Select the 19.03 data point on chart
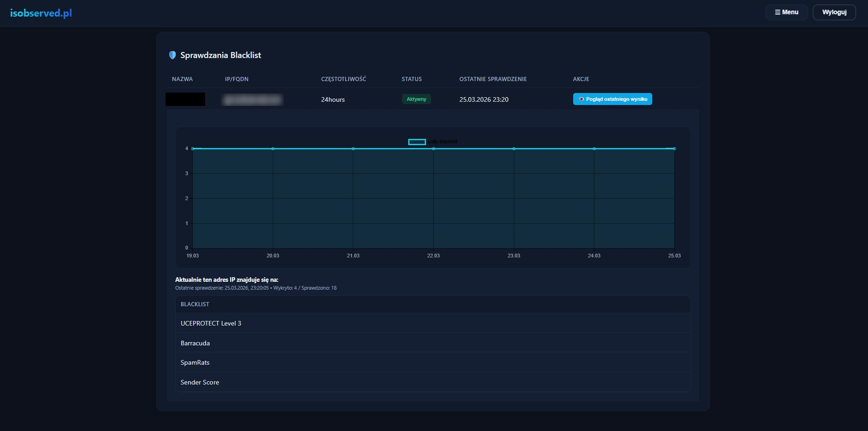This screenshot has height=431, width=868. tap(193, 149)
